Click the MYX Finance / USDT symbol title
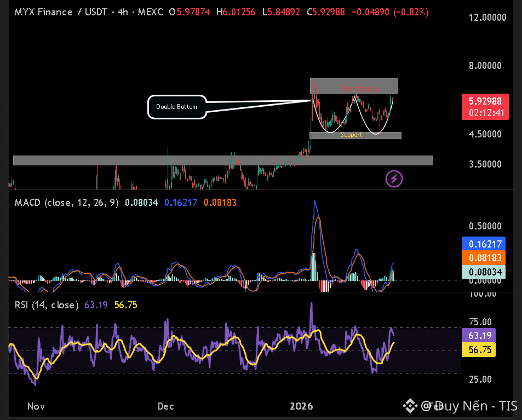 pos(61,12)
